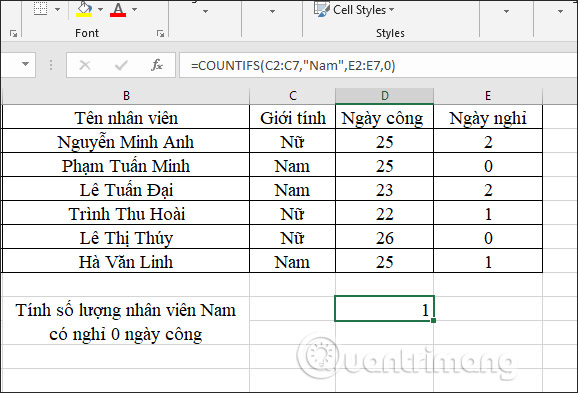The height and width of the screenshot is (393, 578).
Task: Open the Name Box dropdown arrow
Action: [x=25, y=65]
